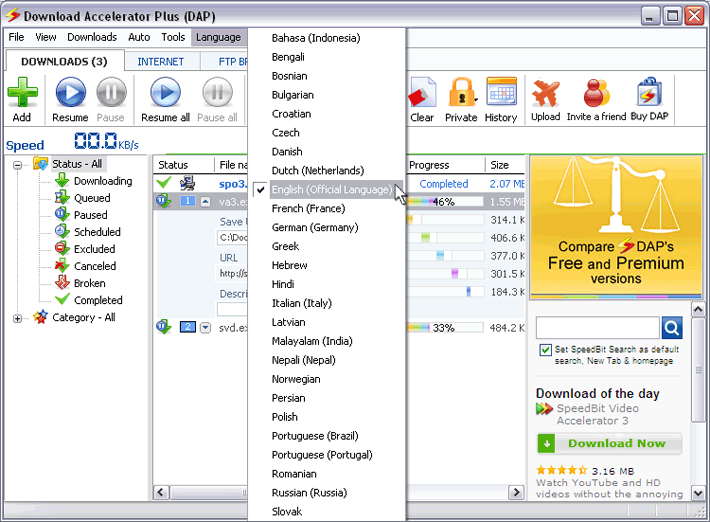Collapse the Status - All tree node
Image resolution: width=710 pixels, height=522 pixels.
(19, 164)
